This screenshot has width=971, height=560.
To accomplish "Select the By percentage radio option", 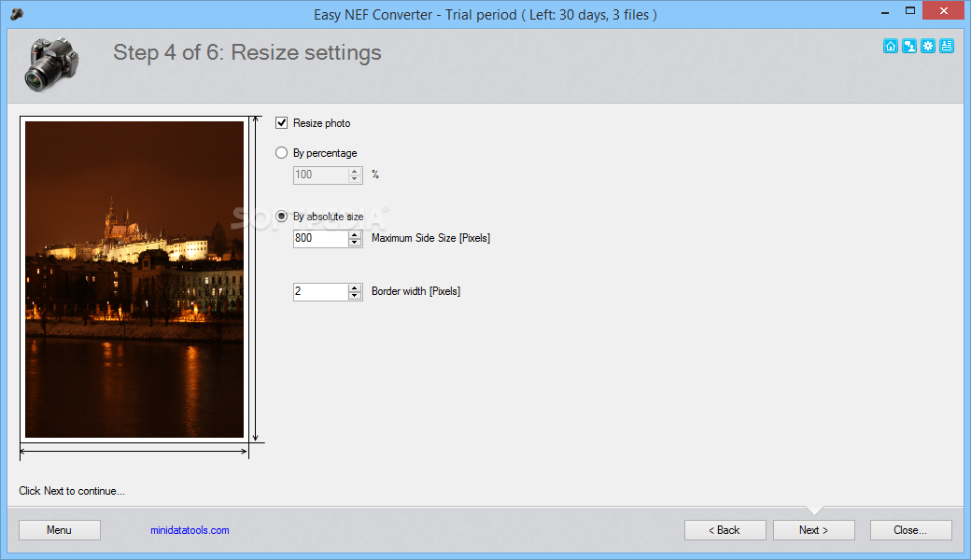I will (x=282, y=152).
